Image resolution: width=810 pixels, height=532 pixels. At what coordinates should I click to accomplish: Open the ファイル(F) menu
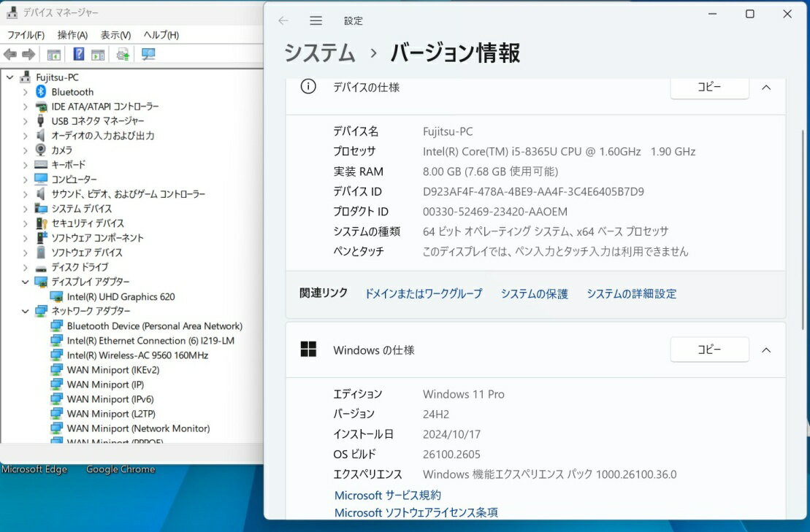pyautogui.click(x=26, y=35)
